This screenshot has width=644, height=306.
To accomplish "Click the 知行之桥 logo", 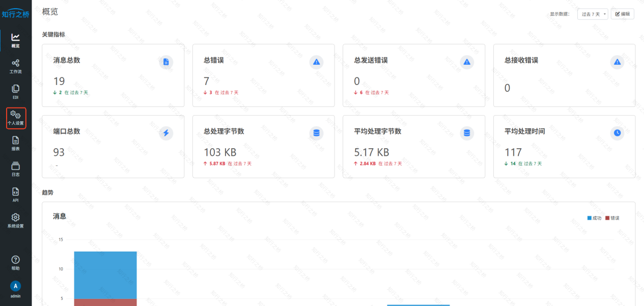I will point(16,14).
